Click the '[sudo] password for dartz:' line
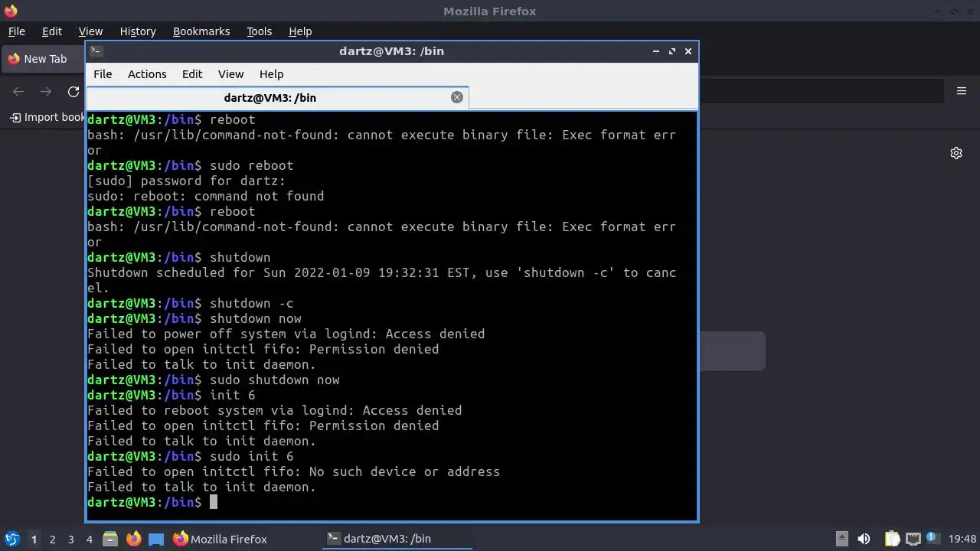Image resolution: width=980 pixels, height=551 pixels. [x=186, y=181]
